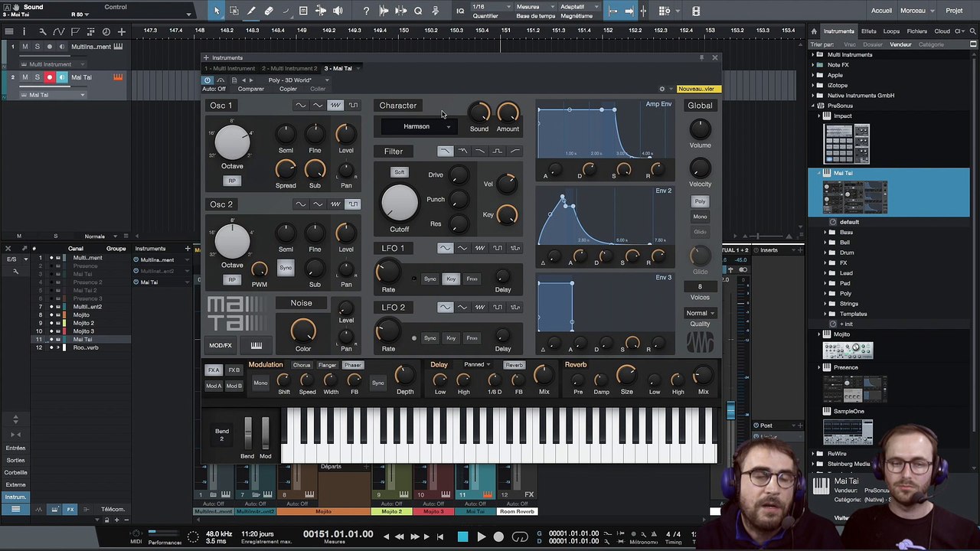
Task: Select LFO 1 sawtooth waveform
Action: (x=480, y=248)
